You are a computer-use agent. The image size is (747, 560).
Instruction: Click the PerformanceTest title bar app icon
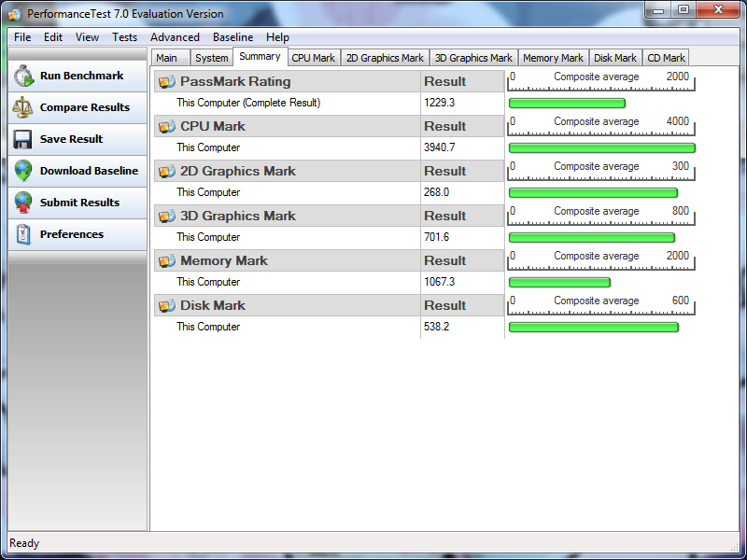point(15,14)
